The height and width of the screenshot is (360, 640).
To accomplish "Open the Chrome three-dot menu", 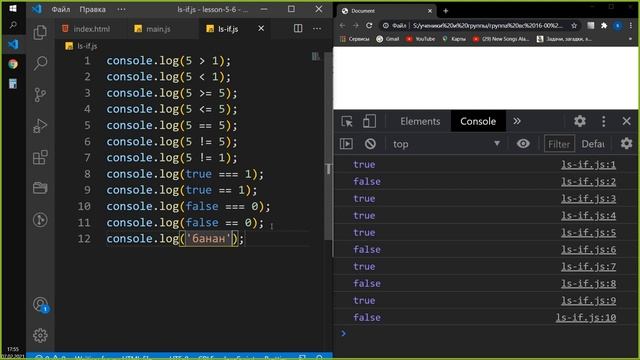I will (631, 26).
